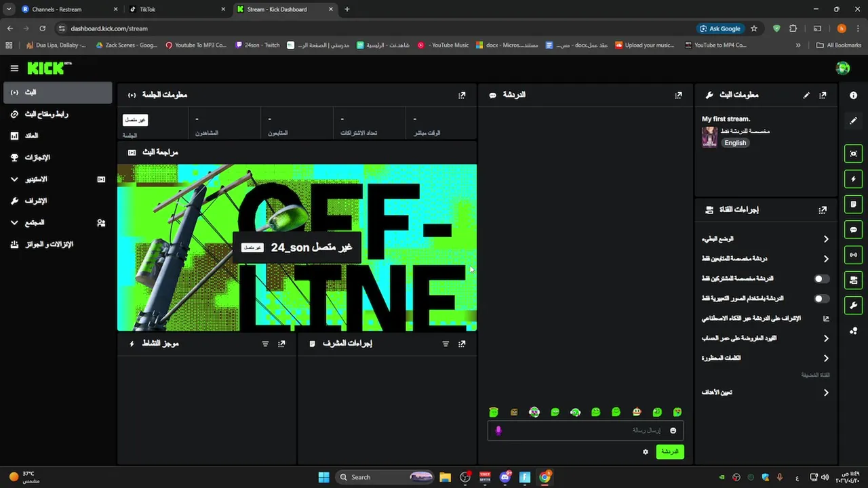Click "My first stream." title text
Viewport: 868px width, 488px height.
(726, 119)
